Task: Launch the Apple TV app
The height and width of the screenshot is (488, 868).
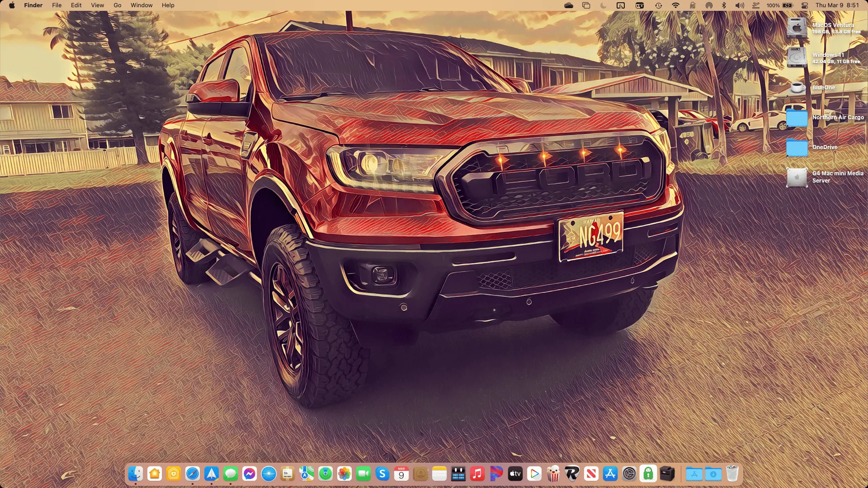Action: (515, 474)
